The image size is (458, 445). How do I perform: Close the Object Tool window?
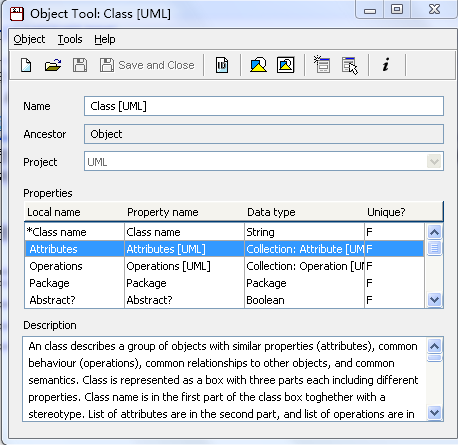click(x=434, y=9)
